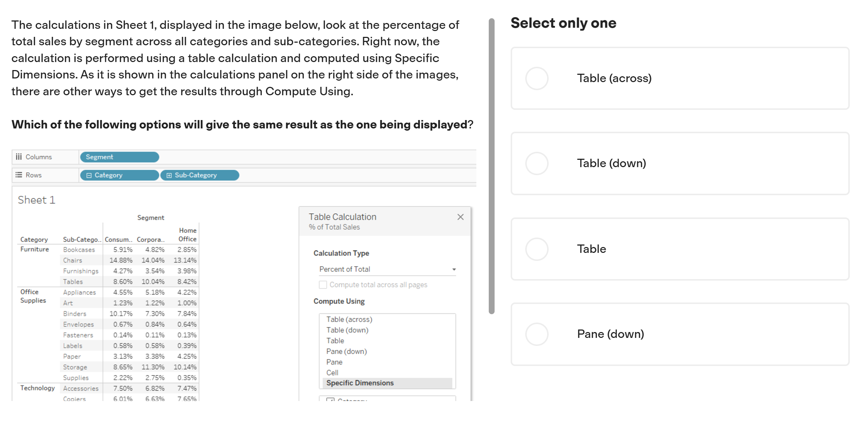Click the Appliances sub-category row
The image size is (868, 424).
point(79,292)
